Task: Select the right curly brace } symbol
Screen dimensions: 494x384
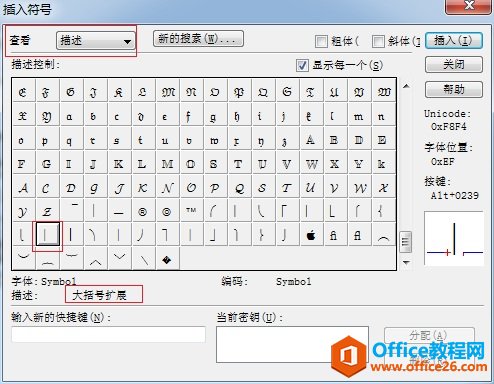Action: [262, 235]
